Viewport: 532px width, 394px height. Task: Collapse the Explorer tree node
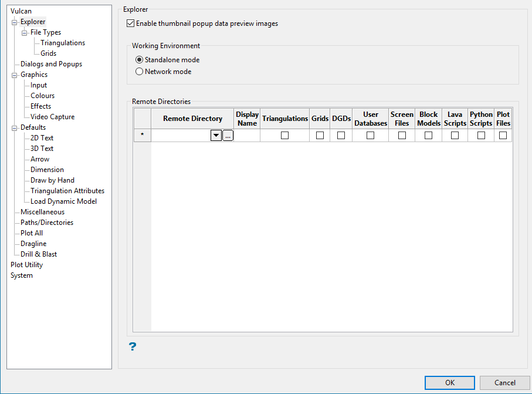(15, 22)
